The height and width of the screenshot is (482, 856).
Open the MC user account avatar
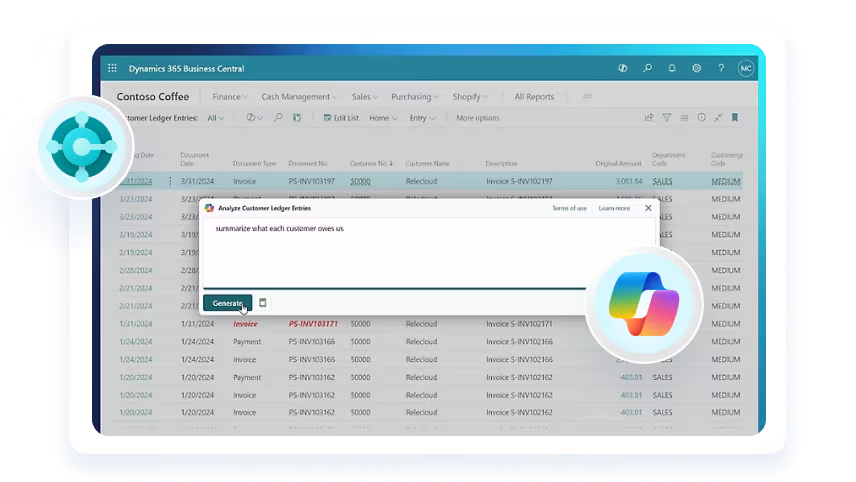click(746, 69)
